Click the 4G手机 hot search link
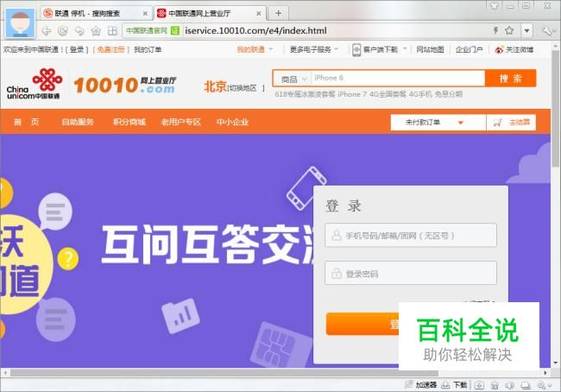This screenshot has width=561, height=392. (x=421, y=94)
